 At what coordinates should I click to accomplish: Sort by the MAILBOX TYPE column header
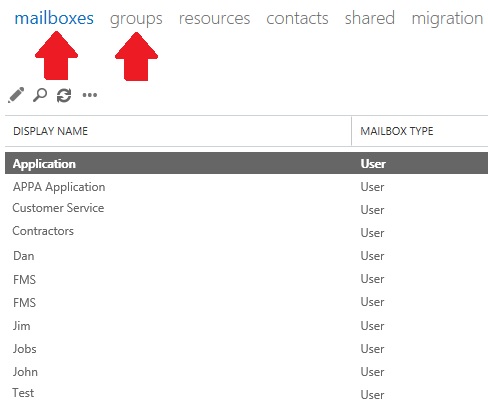[x=397, y=131]
